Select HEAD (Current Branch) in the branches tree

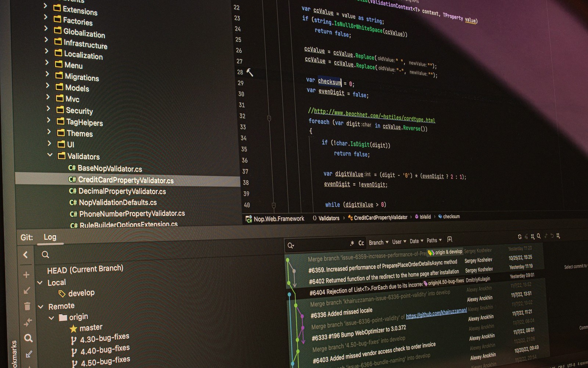(85, 269)
